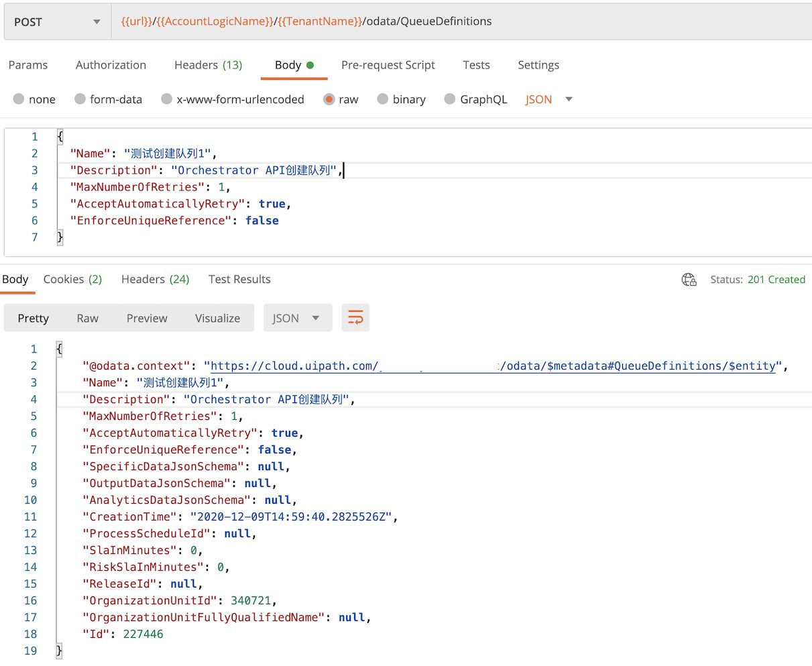Click the Visualize response view button

pos(217,318)
